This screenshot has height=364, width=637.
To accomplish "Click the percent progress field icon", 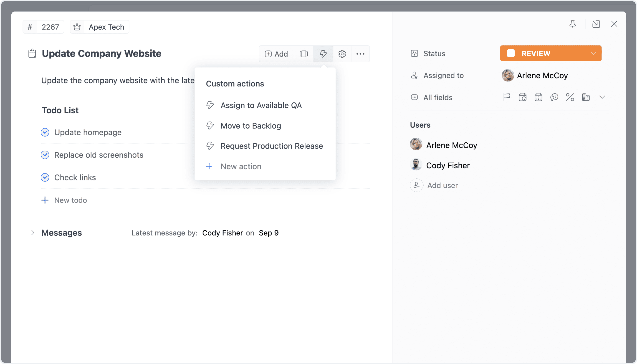I will (570, 97).
